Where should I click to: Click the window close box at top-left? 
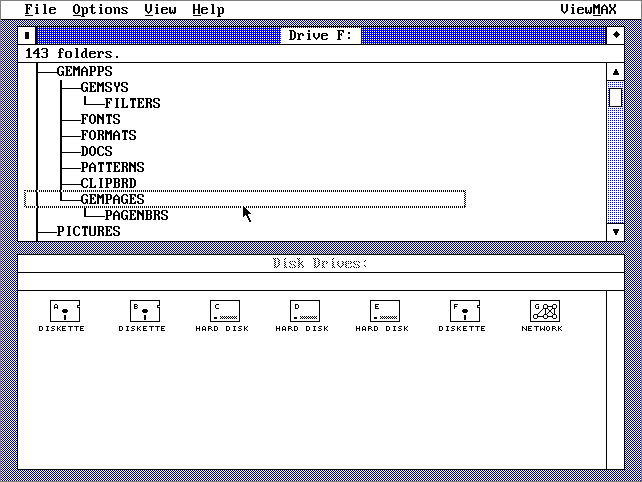tap(27, 36)
